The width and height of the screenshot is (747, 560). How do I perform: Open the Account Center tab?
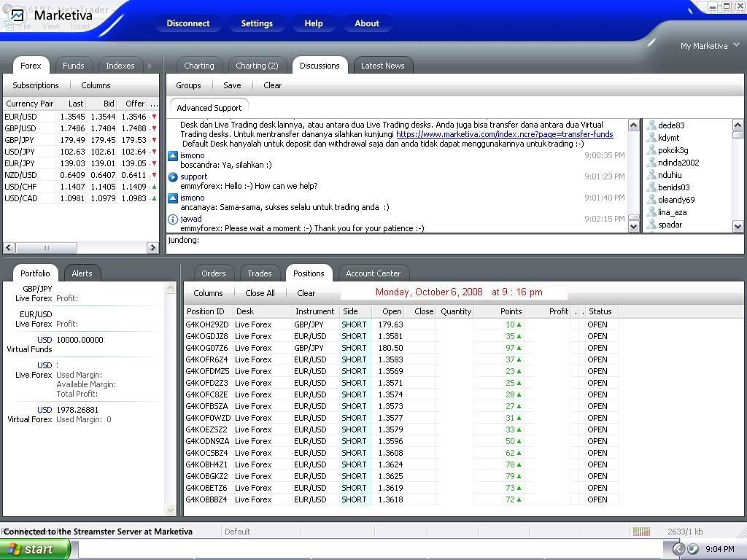[x=373, y=273]
